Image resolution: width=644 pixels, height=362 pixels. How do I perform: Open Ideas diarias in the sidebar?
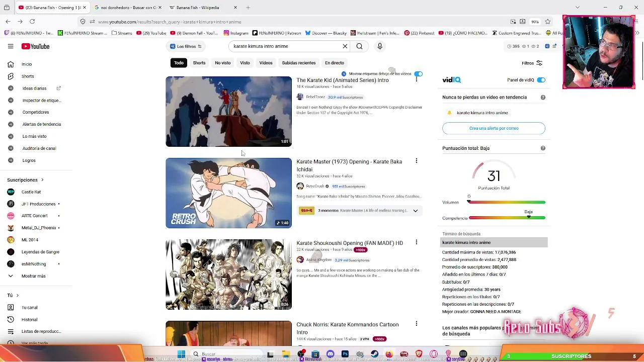(x=34, y=88)
